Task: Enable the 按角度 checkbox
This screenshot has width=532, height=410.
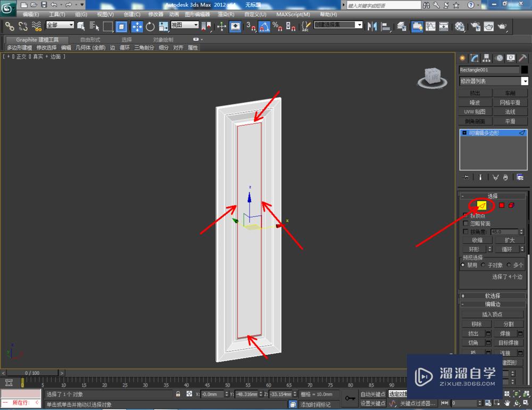Action: pyautogui.click(x=465, y=231)
